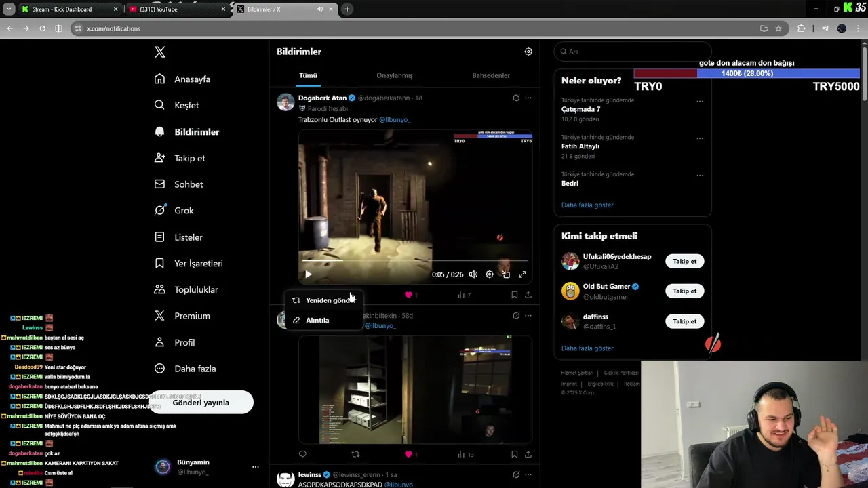Show more follow suggestions link

pyautogui.click(x=587, y=348)
